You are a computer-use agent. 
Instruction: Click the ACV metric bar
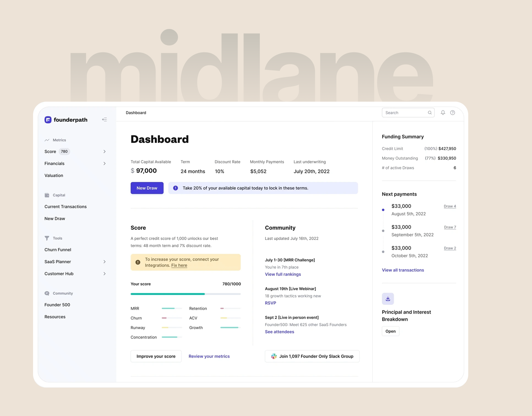tap(231, 318)
